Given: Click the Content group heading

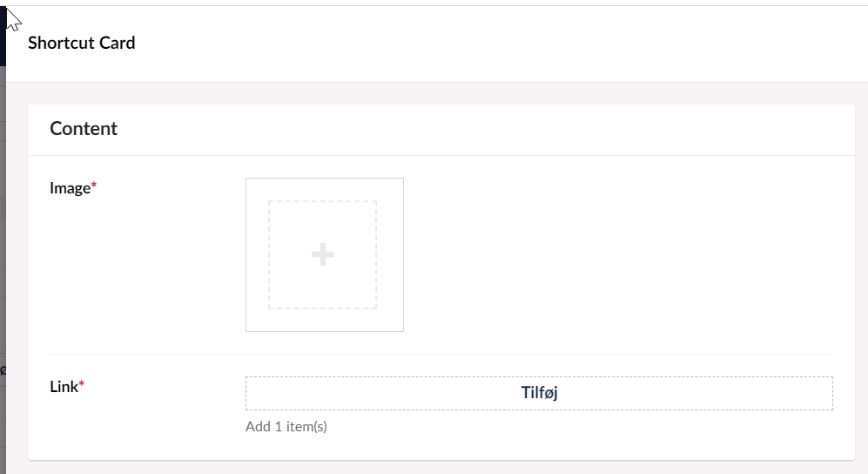Looking at the screenshot, I should pos(84,129).
